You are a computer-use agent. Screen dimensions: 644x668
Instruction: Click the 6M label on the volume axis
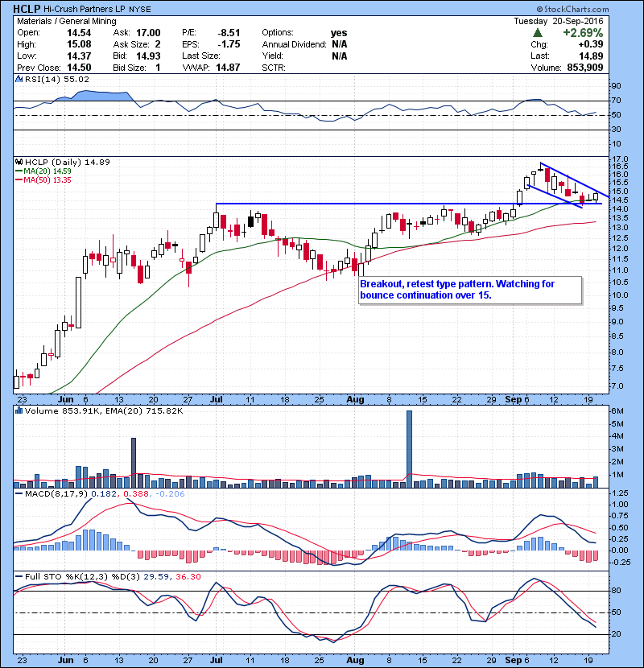tap(617, 411)
